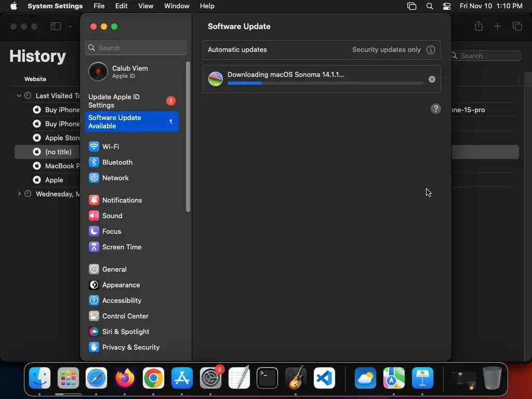Open TextEdit from the Dock
The image size is (532, 399).
tap(239, 378)
